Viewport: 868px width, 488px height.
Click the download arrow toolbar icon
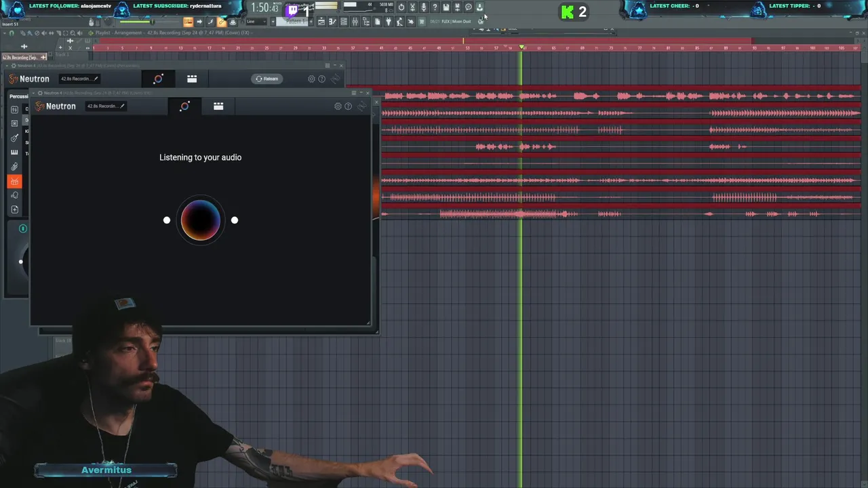479,7
